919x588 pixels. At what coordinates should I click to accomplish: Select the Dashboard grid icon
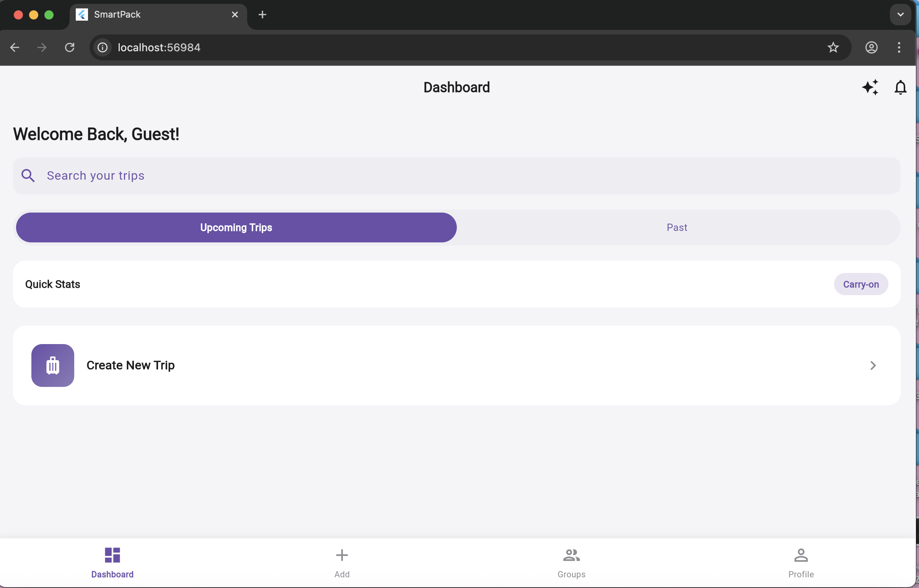point(112,555)
